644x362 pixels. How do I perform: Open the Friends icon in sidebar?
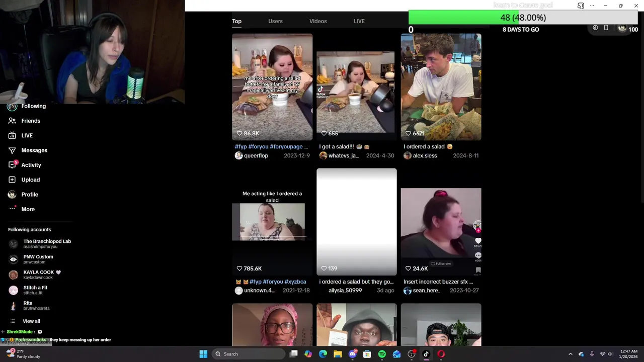pyautogui.click(x=12, y=121)
